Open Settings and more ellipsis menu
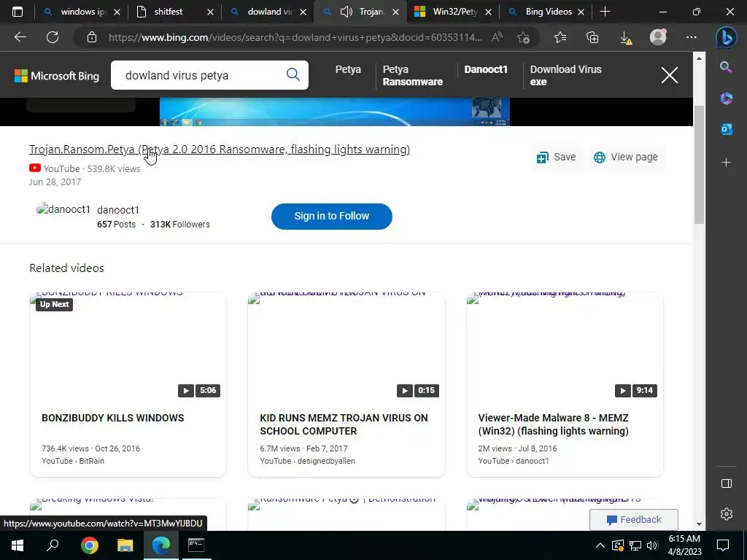747x560 pixels. pyautogui.click(x=692, y=37)
